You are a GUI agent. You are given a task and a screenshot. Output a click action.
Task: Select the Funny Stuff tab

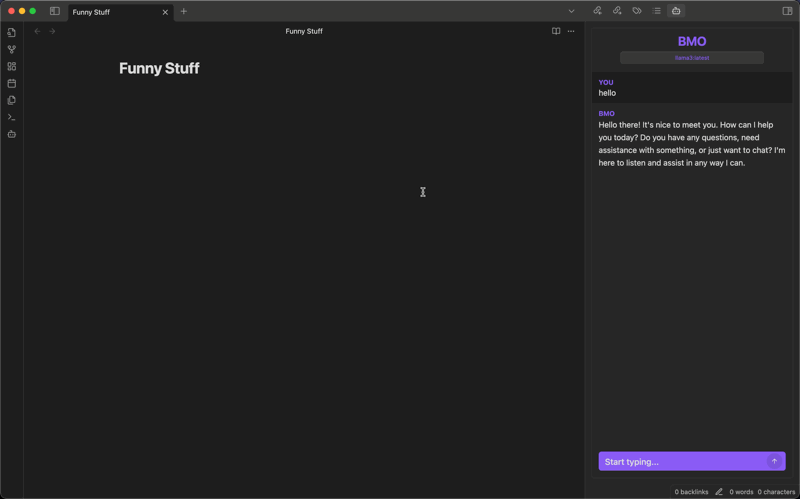(x=121, y=12)
